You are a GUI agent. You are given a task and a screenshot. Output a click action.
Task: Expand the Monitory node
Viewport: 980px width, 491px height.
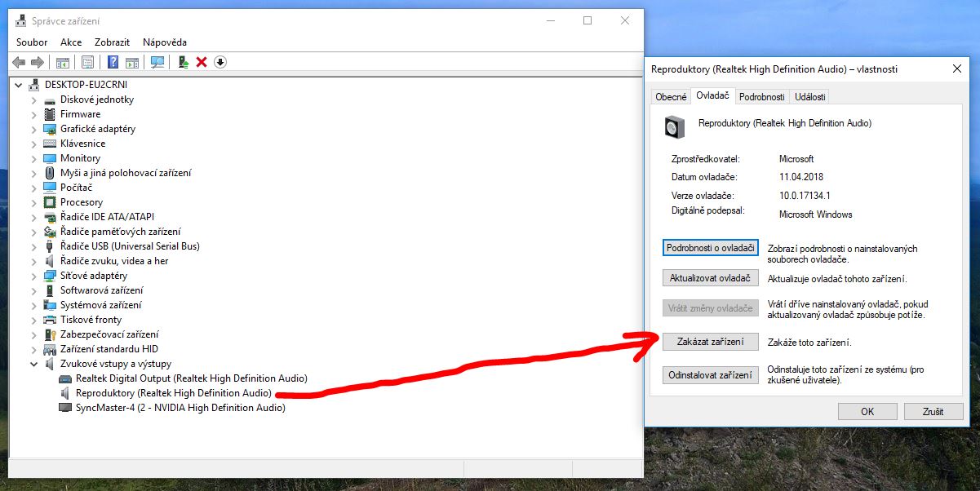point(34,158)
